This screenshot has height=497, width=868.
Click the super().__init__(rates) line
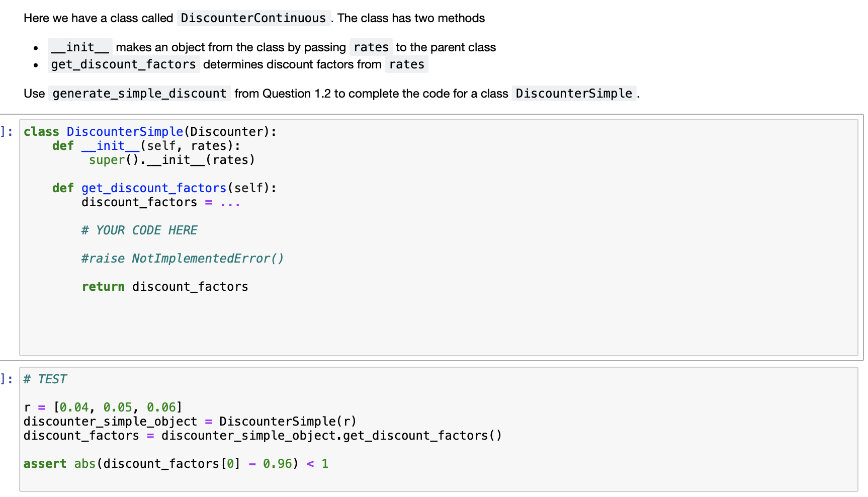(172, 160)
